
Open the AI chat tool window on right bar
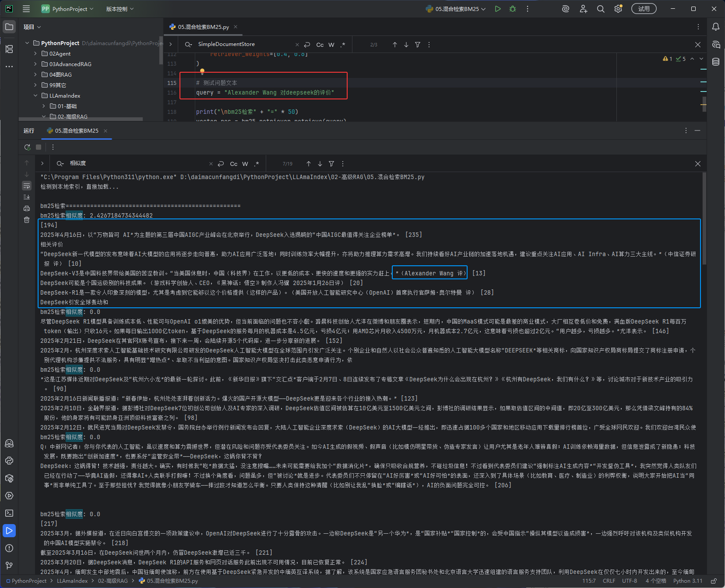point(716,44)
